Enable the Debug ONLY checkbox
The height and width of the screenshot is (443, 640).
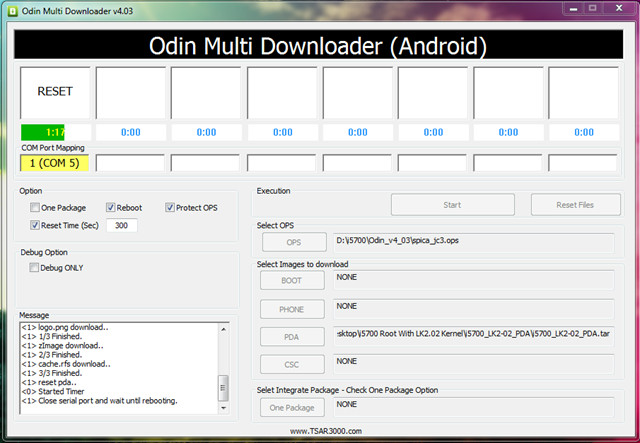(34, 267)
